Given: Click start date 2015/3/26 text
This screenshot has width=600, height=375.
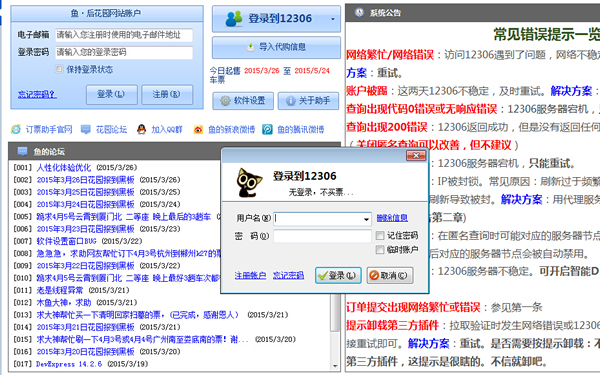Looking at the screenshot, I should click(x=262, y=71).
